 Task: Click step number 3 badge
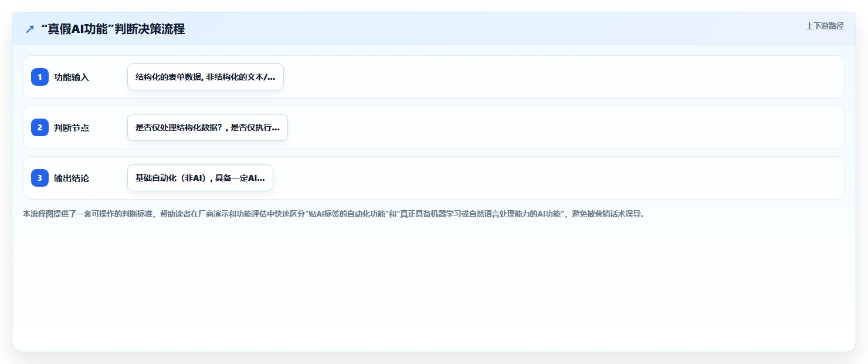click(40, 178)
